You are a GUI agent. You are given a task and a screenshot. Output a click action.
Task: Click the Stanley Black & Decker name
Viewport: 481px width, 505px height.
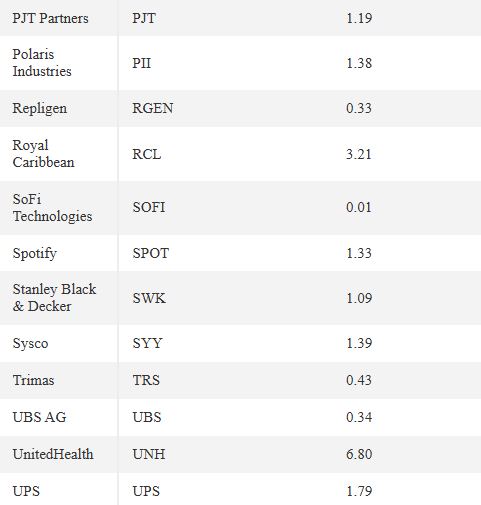[54, 298]
